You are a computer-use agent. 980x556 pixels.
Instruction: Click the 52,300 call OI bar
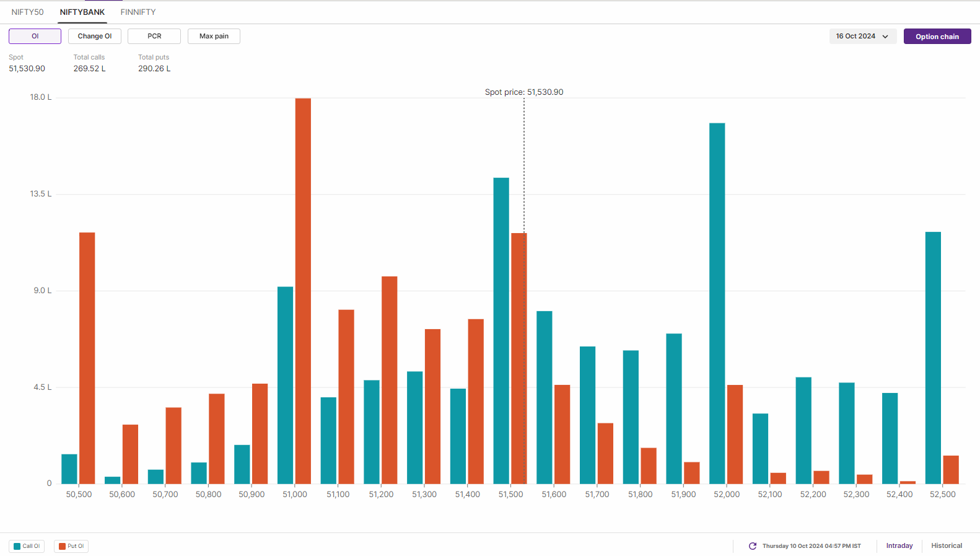click(847, 433)
